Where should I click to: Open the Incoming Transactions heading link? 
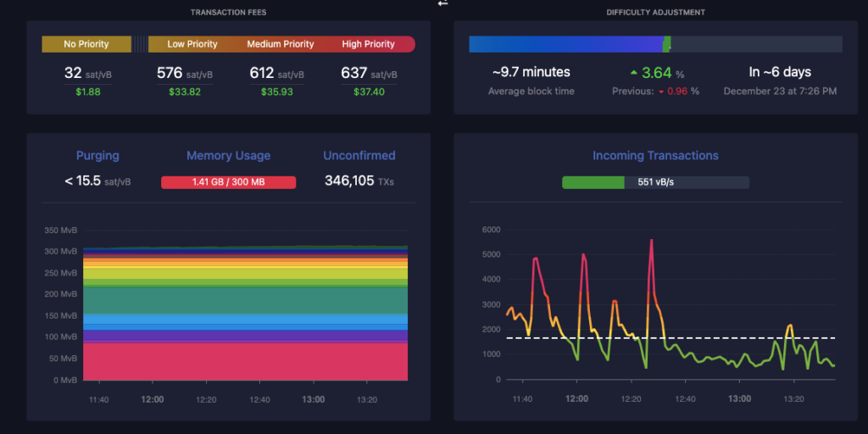655,156
